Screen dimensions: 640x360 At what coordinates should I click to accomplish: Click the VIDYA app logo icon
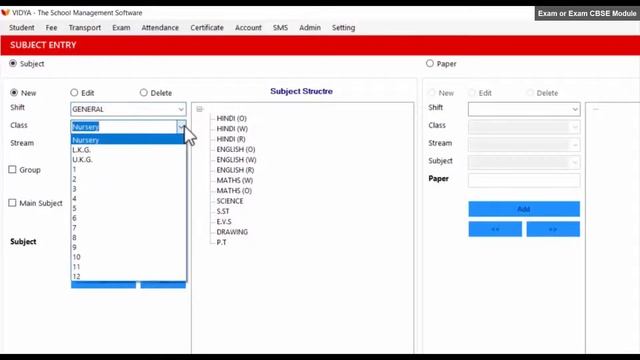5,13
